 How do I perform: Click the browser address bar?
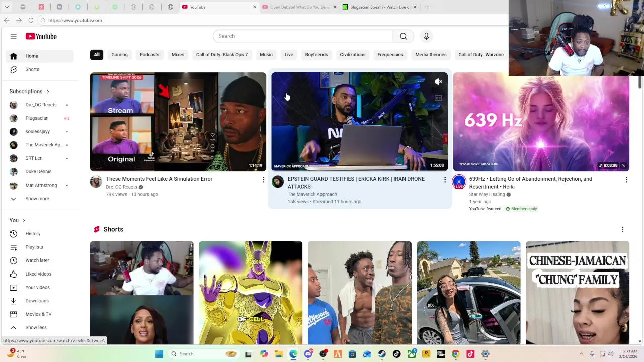coord(272,20)
